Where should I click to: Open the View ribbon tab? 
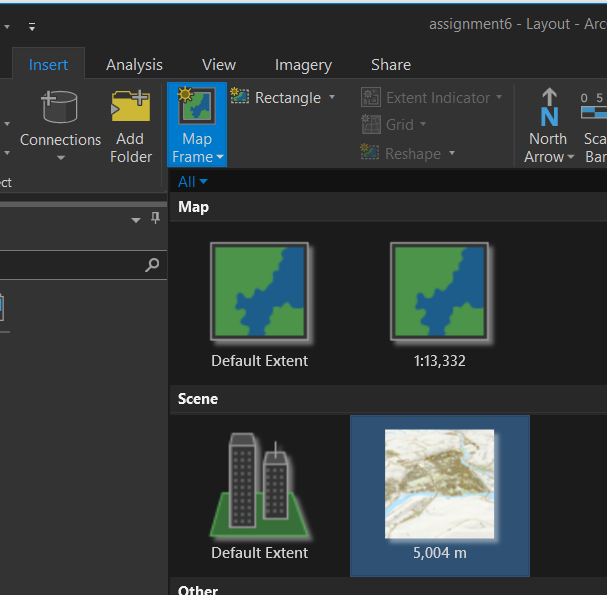point(219,65)
